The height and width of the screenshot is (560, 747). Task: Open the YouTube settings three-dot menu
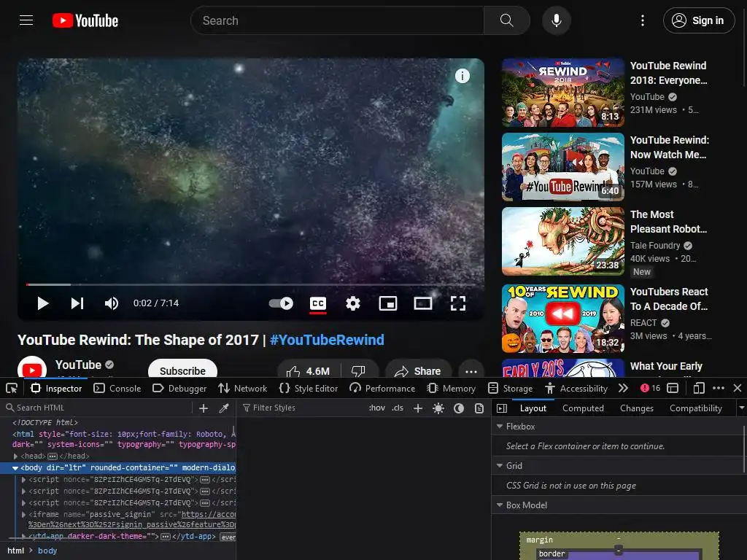[x=643, y=20]
